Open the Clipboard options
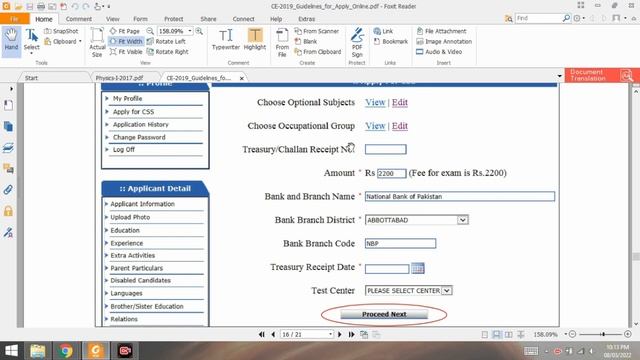 (62, 41)
